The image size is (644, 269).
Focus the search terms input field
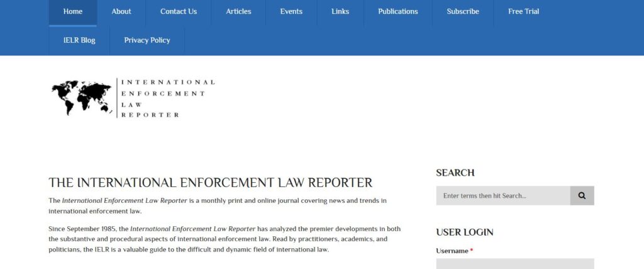(502, 196)
